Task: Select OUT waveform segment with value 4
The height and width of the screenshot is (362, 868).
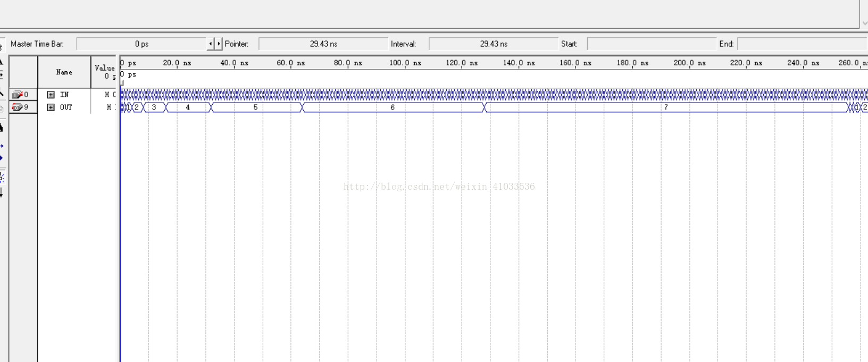Action: pos(188,107)
